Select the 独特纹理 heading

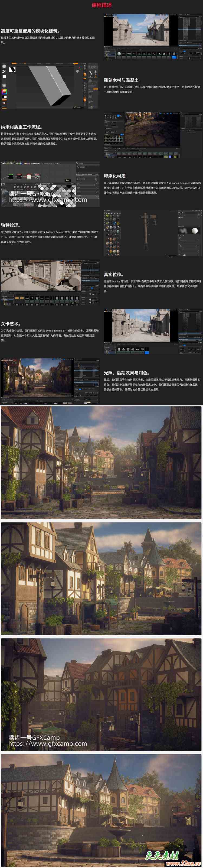(11, 225)
